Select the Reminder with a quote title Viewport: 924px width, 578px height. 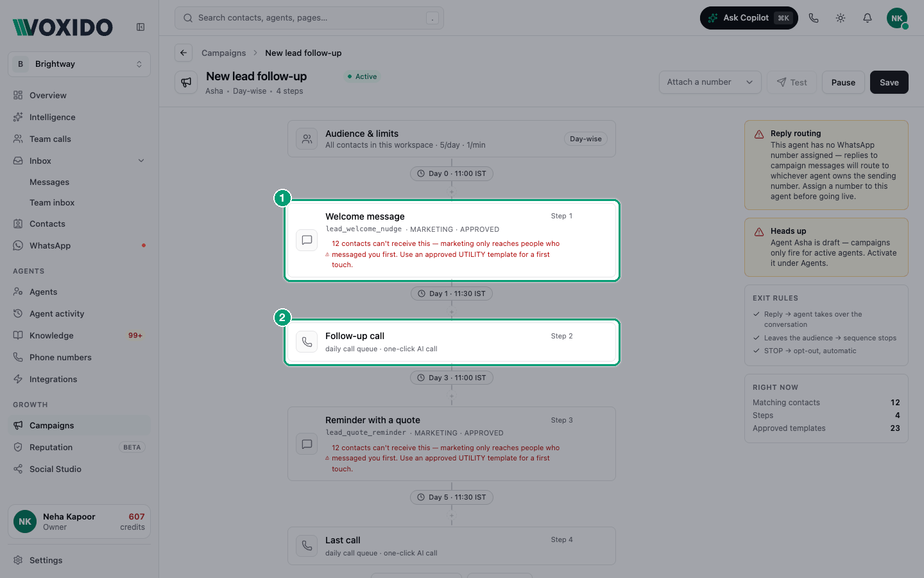tap(373, 420)
